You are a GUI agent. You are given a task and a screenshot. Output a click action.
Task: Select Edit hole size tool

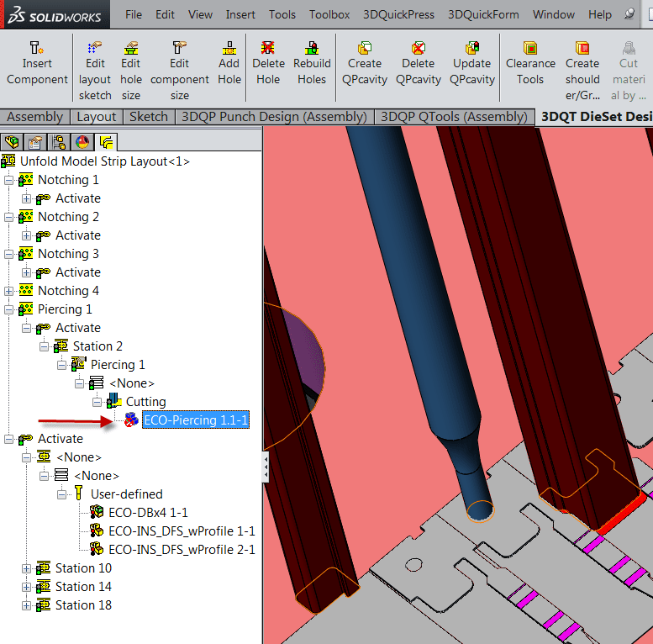click(x=131, y=71)
